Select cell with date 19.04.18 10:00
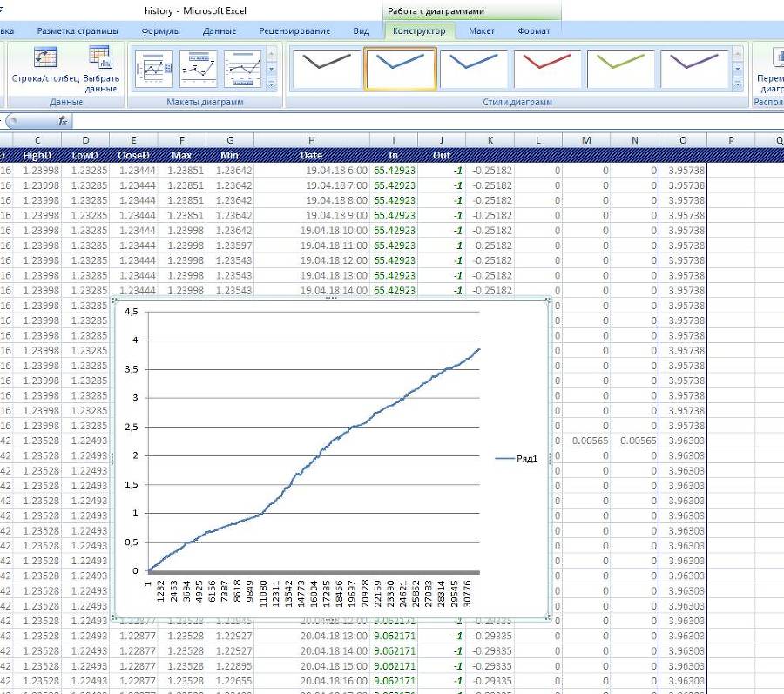Screen dimensions: 784x694 coord(312,231)
